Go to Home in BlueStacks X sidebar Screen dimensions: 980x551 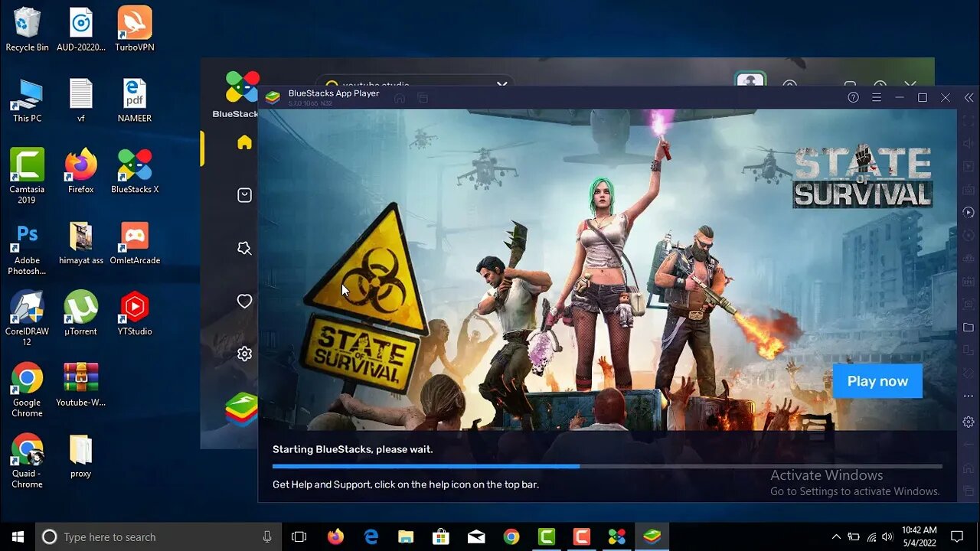(244, 142)
